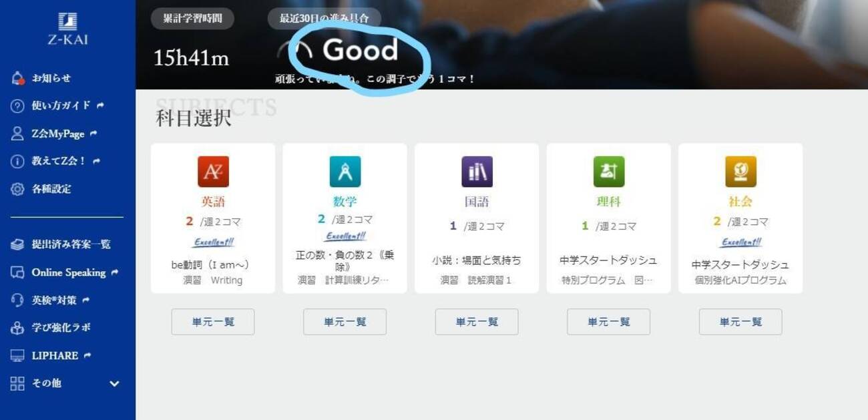The image size is (868, 420).
Task: Select the 数学 compass subject icon
Action: pyautogui.click(x=345, y=172)
